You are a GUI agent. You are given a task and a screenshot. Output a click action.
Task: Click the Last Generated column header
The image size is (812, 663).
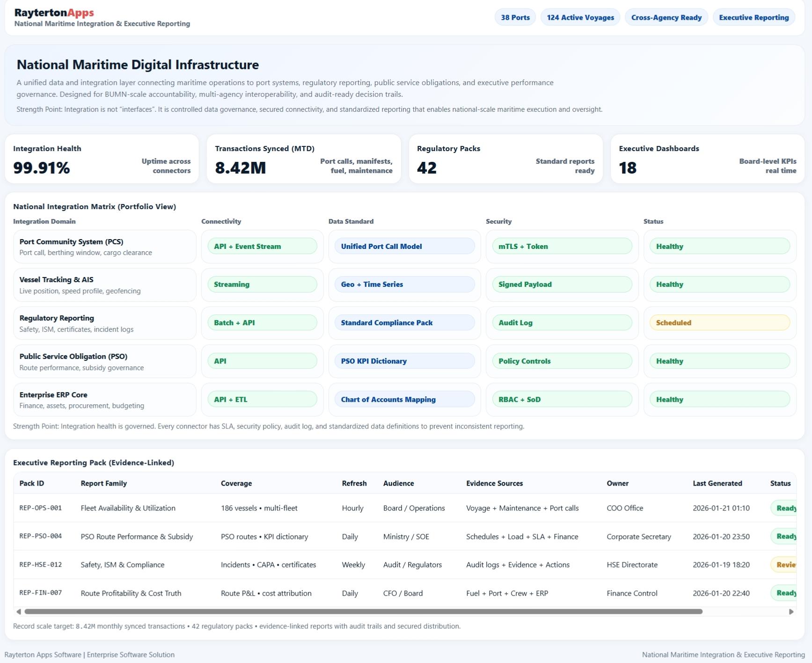[x=717, y=483]
